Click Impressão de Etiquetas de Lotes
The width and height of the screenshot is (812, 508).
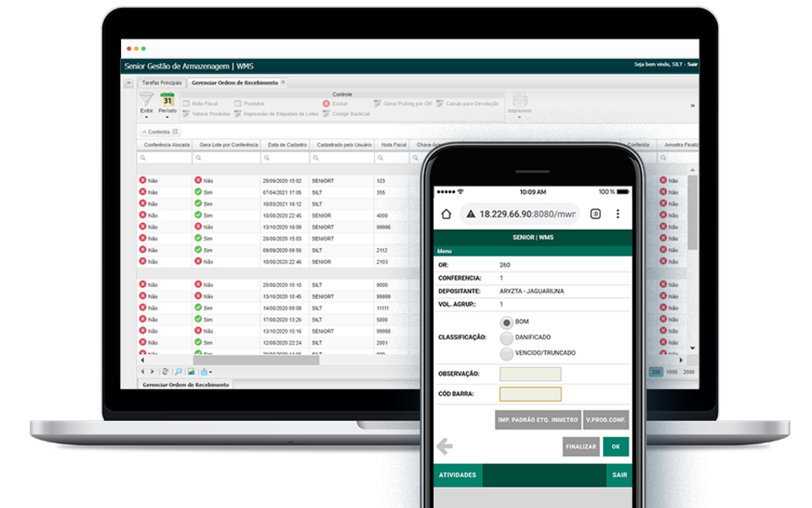(x=276, y=114)
